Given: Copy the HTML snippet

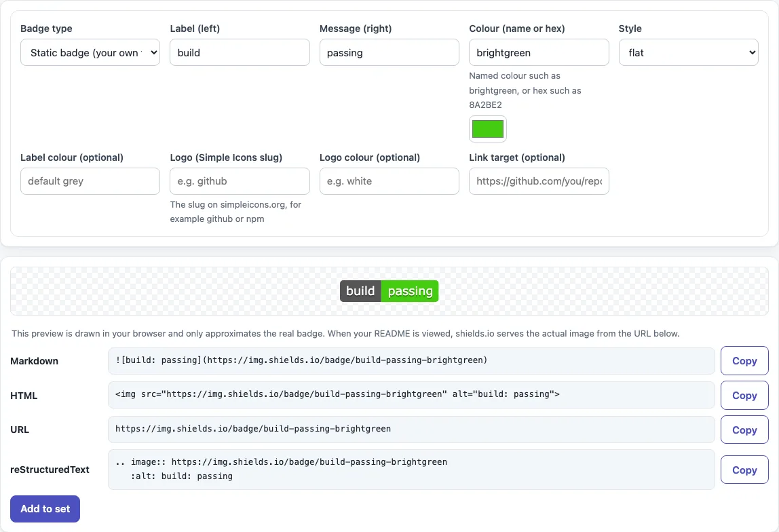Looking at the screenshot, I should point(744,396).
